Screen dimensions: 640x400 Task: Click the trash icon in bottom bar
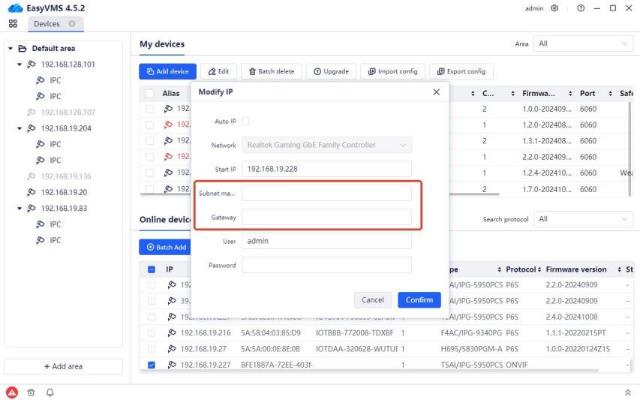point(31,391)
